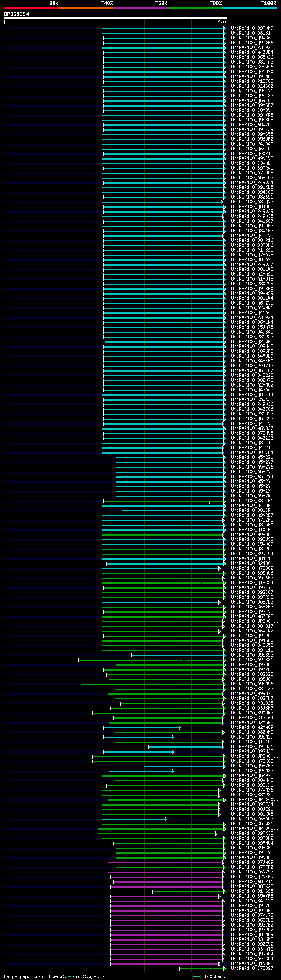
Task: Select hit label UniRef100_B9INC3
Action: coord(252,76)
